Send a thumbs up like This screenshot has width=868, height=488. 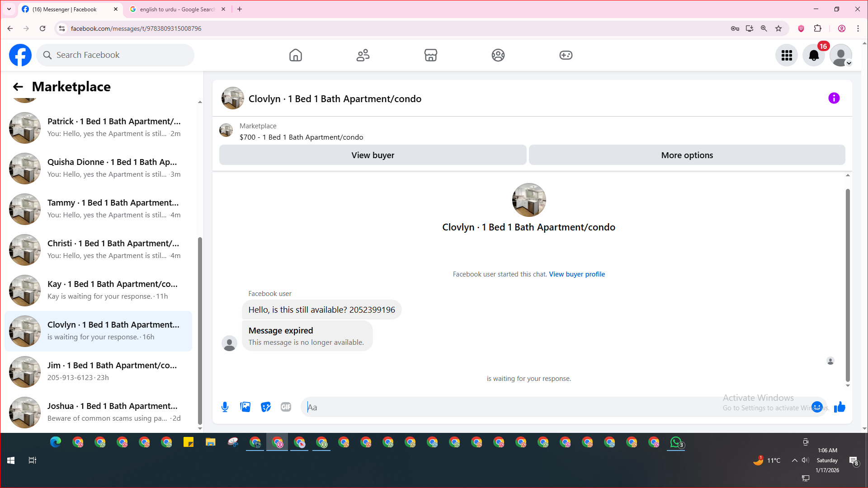point(840,407)
